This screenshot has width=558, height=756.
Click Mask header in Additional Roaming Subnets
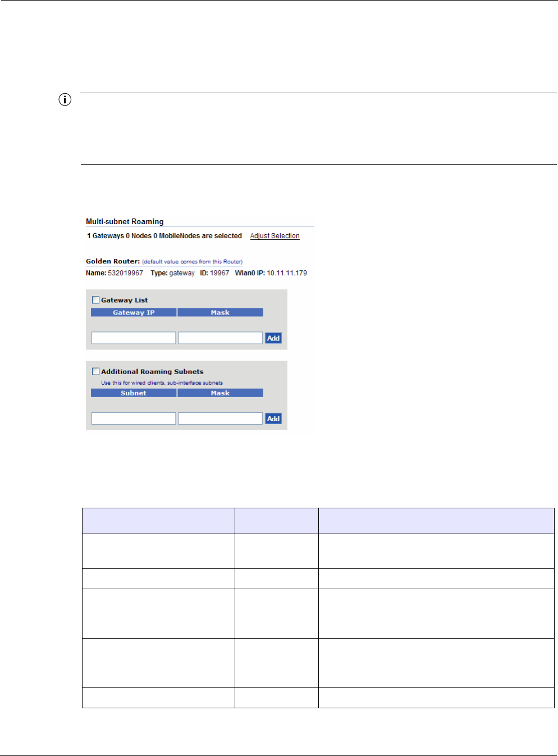[220, 393]
